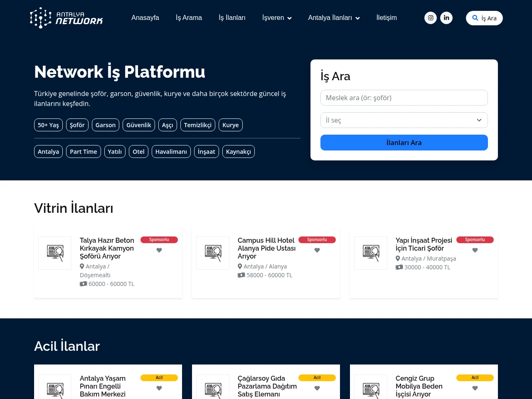
Task: Favorite the Çağlarsoy Gıda listing
Action: 317,388
